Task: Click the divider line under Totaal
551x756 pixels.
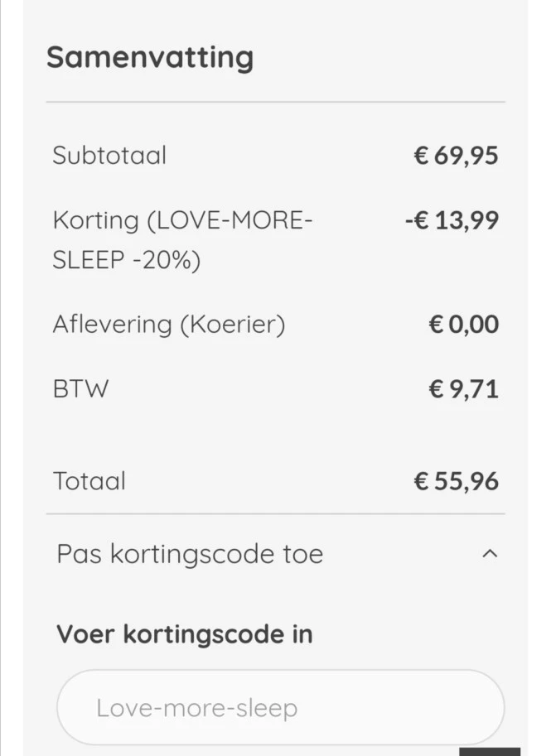Action: click(x=275, y=514)
